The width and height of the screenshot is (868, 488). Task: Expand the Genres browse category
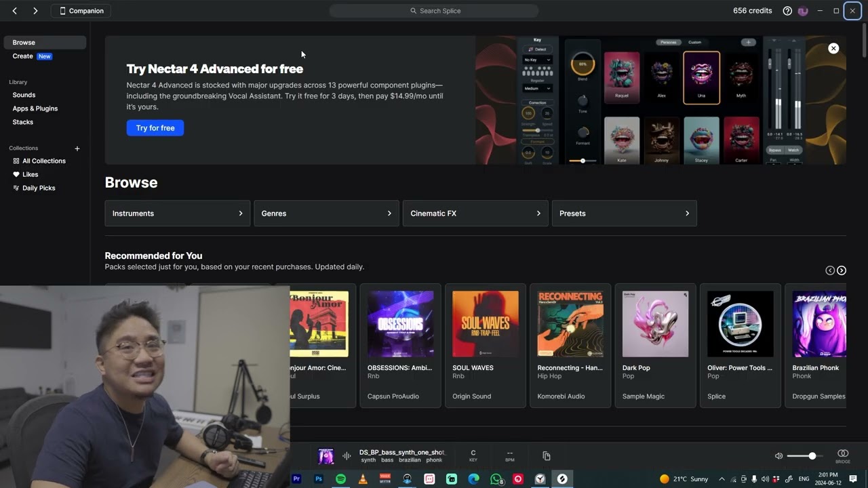326,213
